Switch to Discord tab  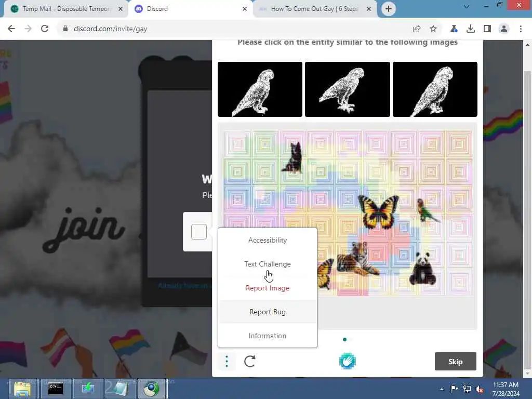190,9
